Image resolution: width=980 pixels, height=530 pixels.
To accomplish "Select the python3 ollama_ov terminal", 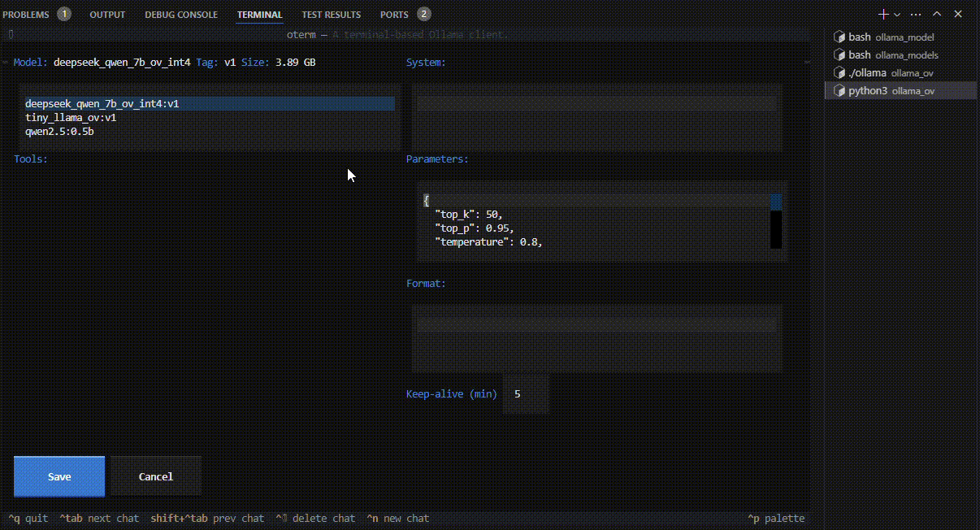I will click(900, 91).
